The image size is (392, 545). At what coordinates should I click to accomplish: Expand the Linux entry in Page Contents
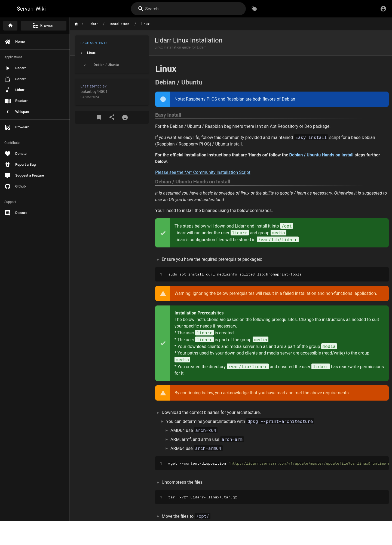[x=91, y=53]
